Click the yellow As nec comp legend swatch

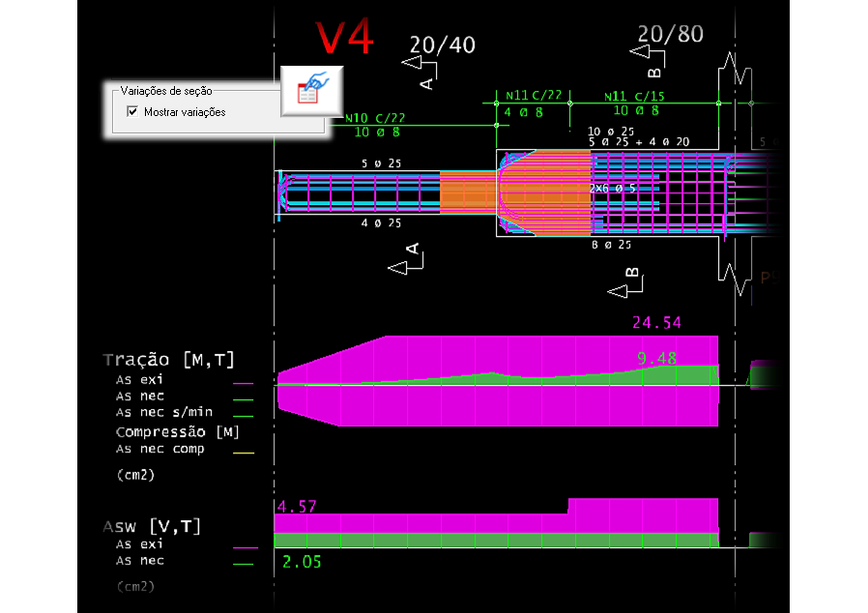243,451
